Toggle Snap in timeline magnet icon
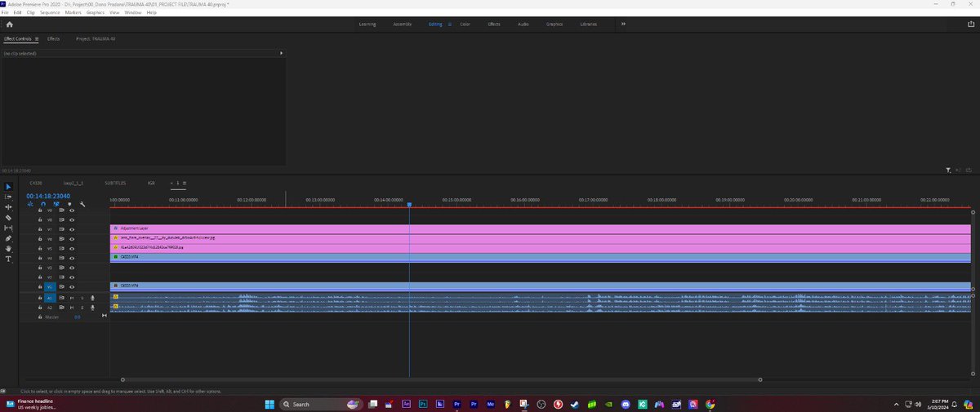This screenshot has width=980, height=412. 43,205
